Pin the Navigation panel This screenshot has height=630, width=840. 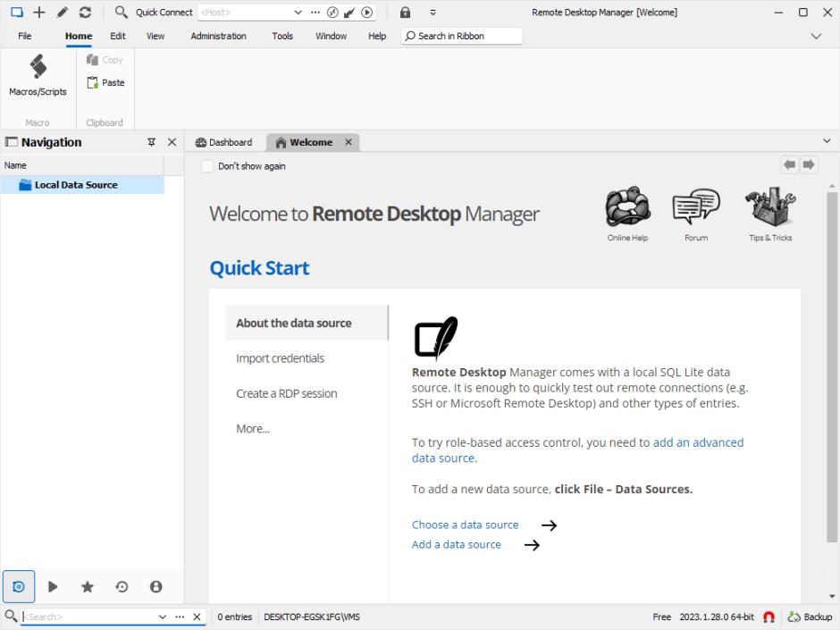pos(152,142)
